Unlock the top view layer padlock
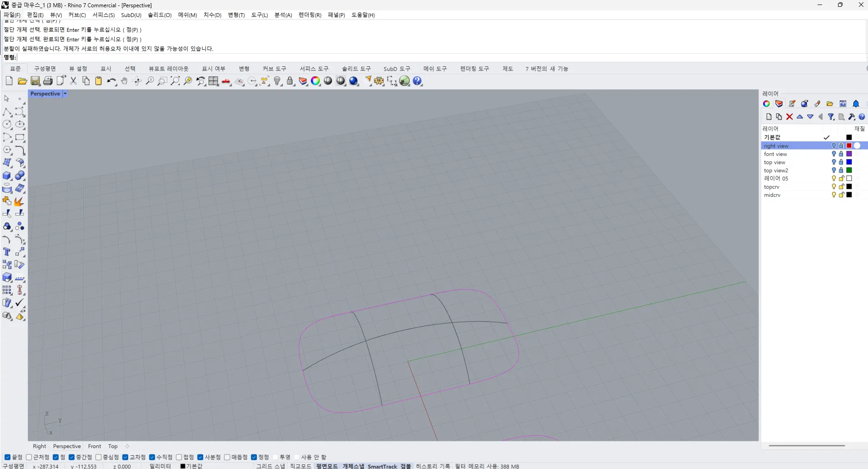The height and width of the screenshot is (469, 868). [841, 162]
